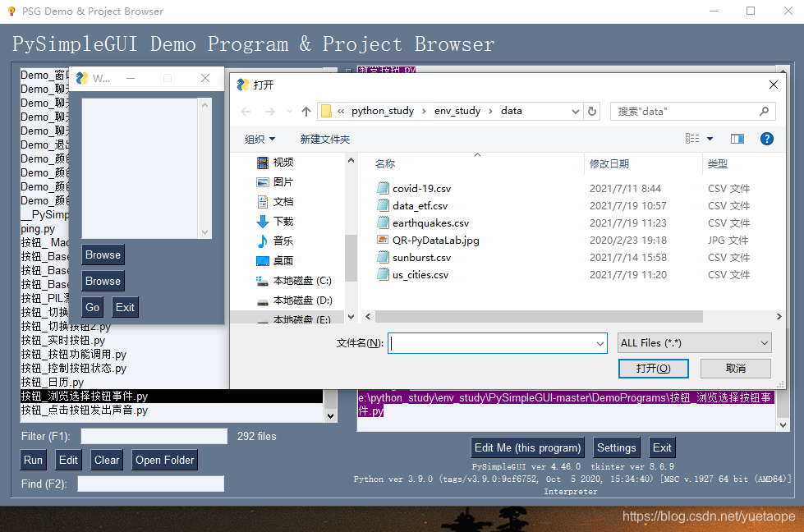The height and width of the screenshot is (532, 804).
Task: Click Exit in the small W... window
Action: click(125, 307)
